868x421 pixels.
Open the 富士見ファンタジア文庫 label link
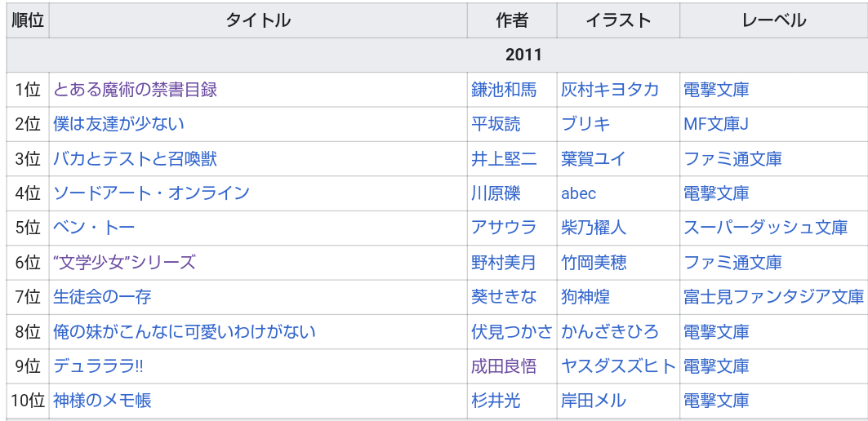773,297
